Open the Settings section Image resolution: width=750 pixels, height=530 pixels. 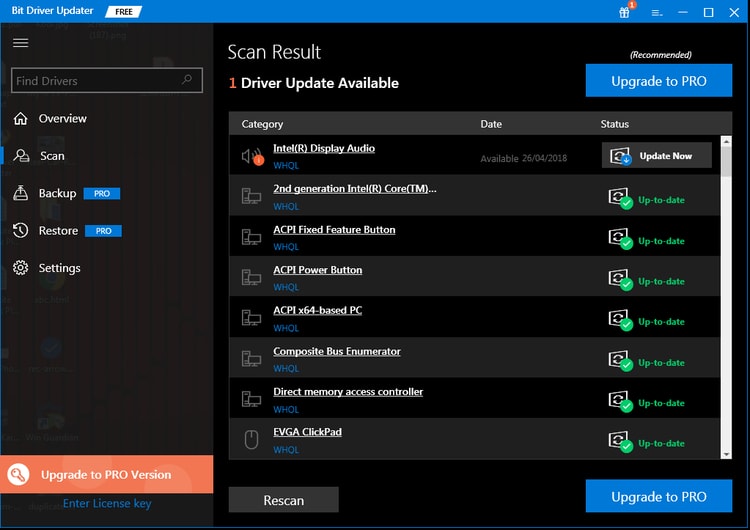tap(59, 268)
